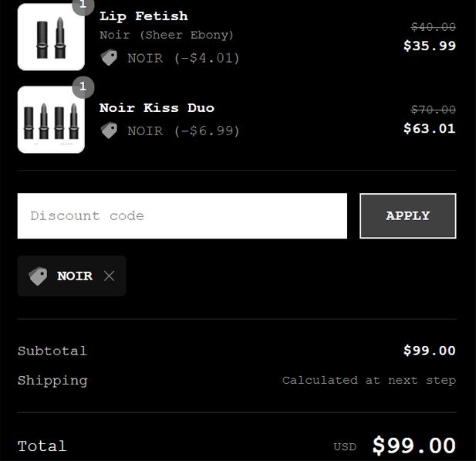Click 'Calculated at next step' shipping text
This screenshot has height=461, width=476.
(x=369, y=380)
